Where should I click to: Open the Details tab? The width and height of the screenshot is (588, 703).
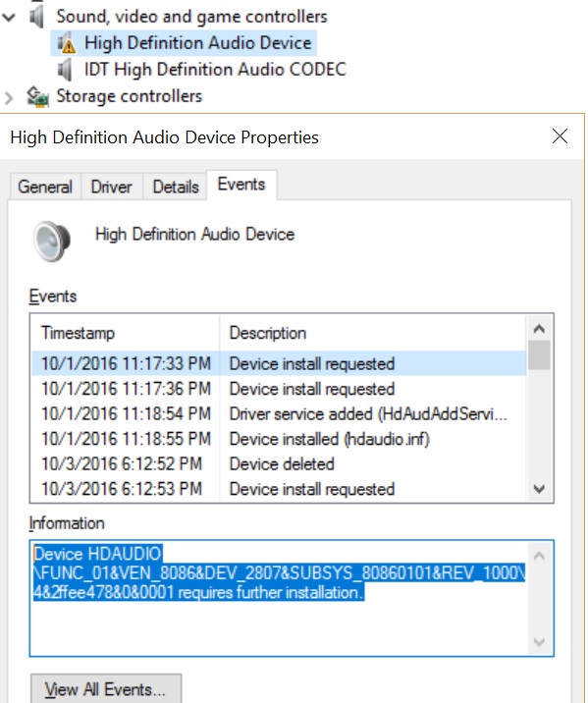[176, 187]
